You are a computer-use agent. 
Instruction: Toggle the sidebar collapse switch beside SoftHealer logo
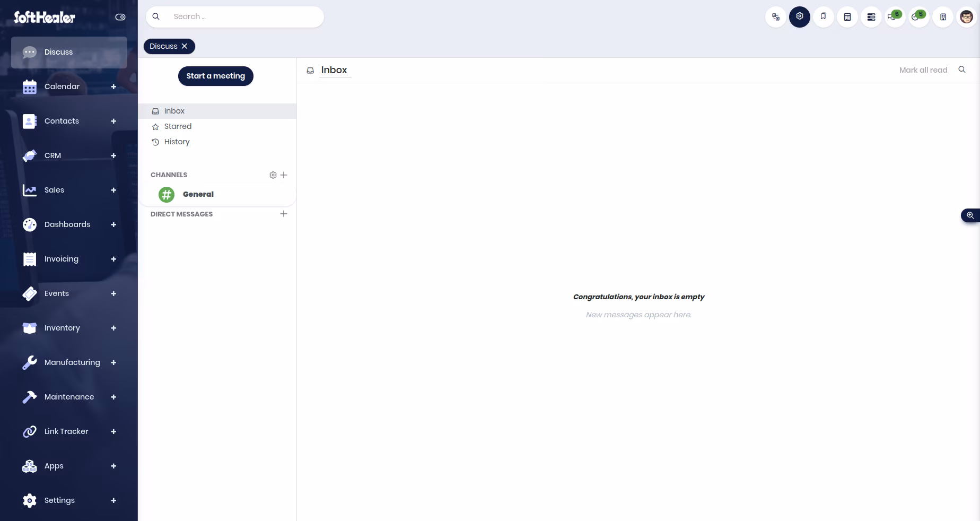tap(120, 17)
